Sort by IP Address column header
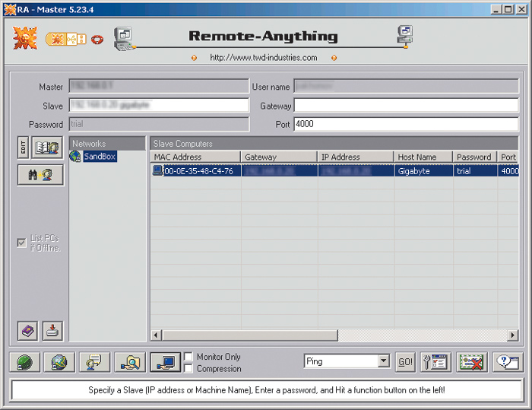Screen dimensions: 532x410 (x=356, y=157)
